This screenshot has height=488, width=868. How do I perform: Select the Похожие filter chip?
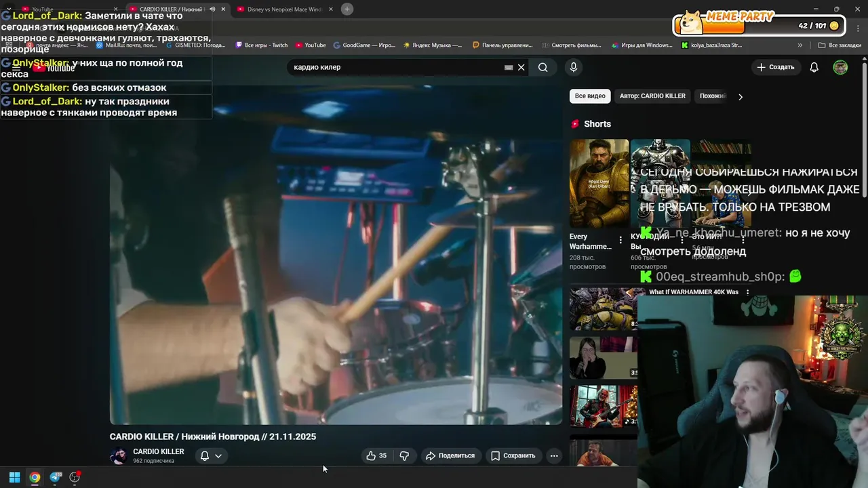[712, 96]
